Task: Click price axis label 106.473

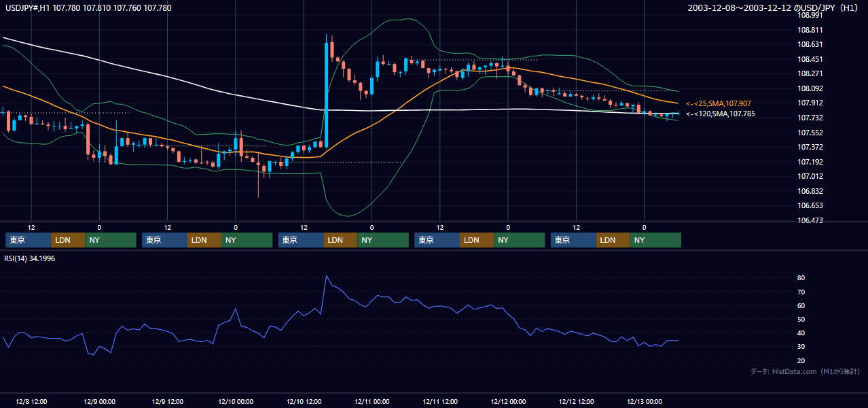Action: tap(810, 220)
